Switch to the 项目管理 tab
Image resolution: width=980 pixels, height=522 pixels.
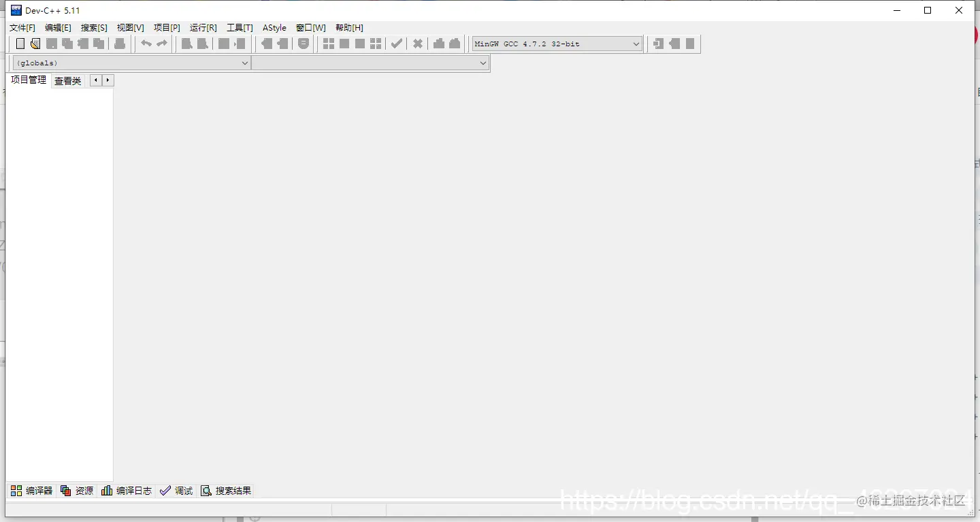29,80
